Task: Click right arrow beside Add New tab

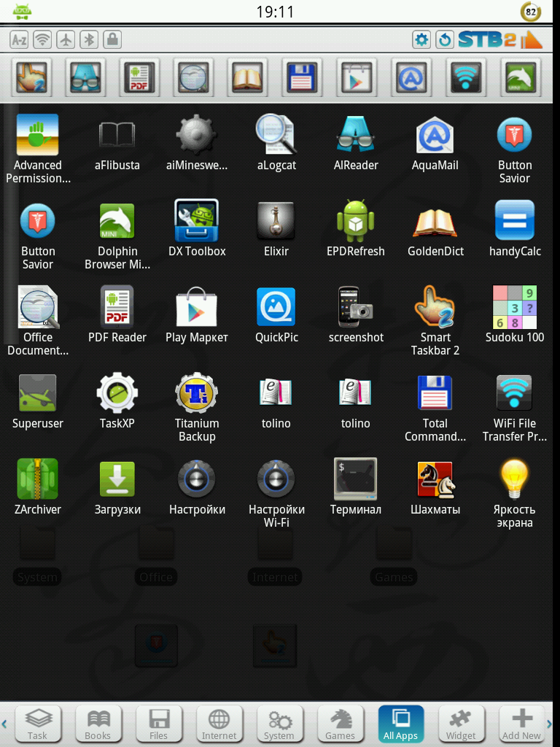Action: point(550,724)
